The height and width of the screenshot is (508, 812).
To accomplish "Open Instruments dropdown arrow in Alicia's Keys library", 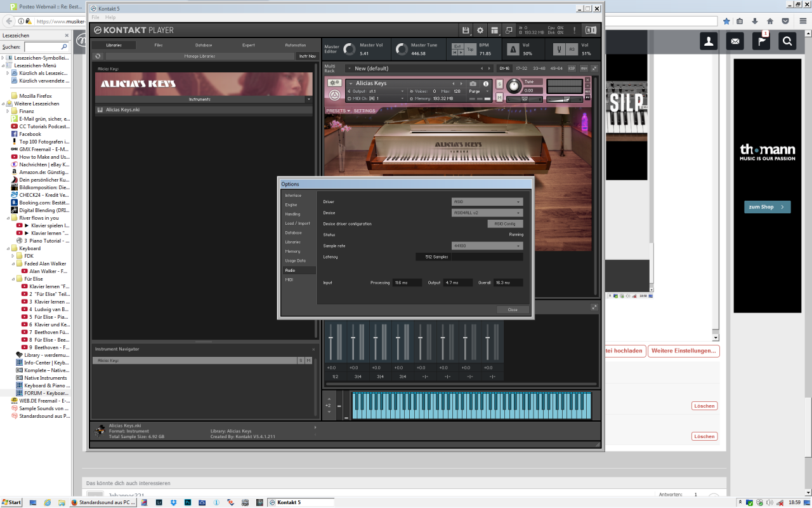I will 309,100.
